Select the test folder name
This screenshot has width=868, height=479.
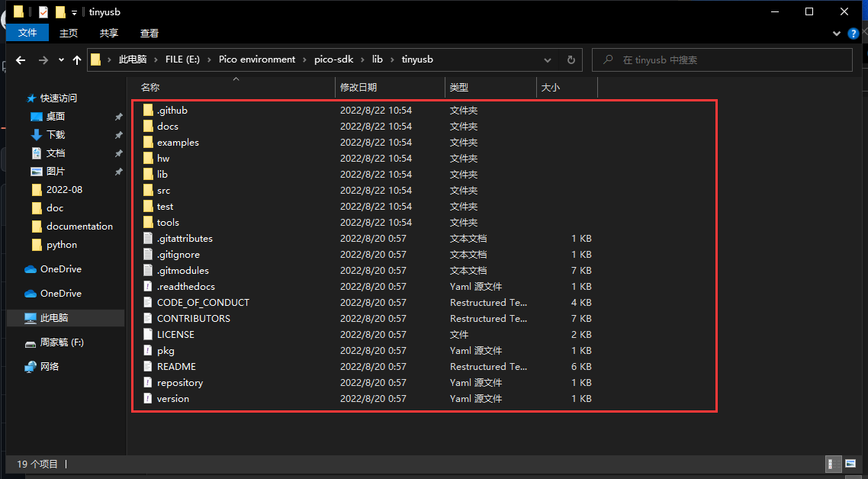coord(165,207)
